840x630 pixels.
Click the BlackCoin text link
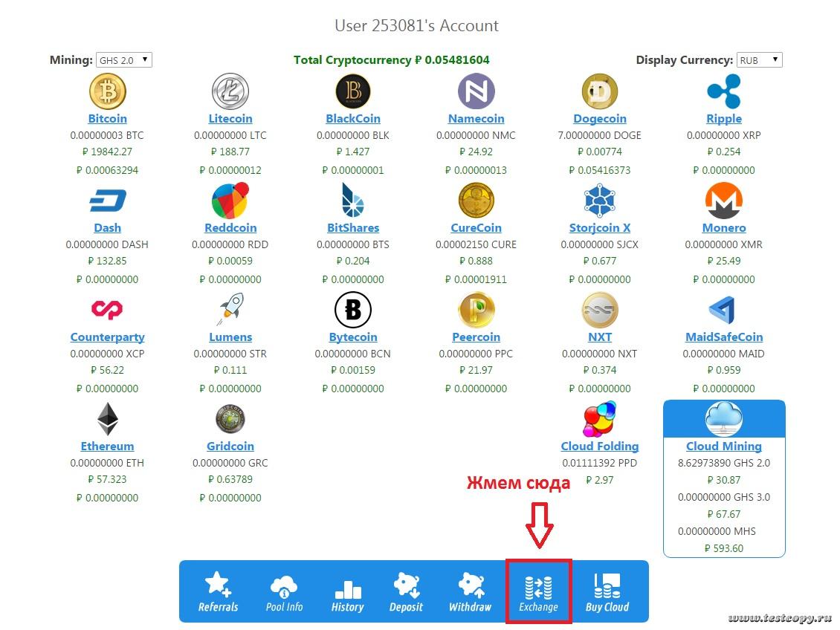click(x=353, y=119)
